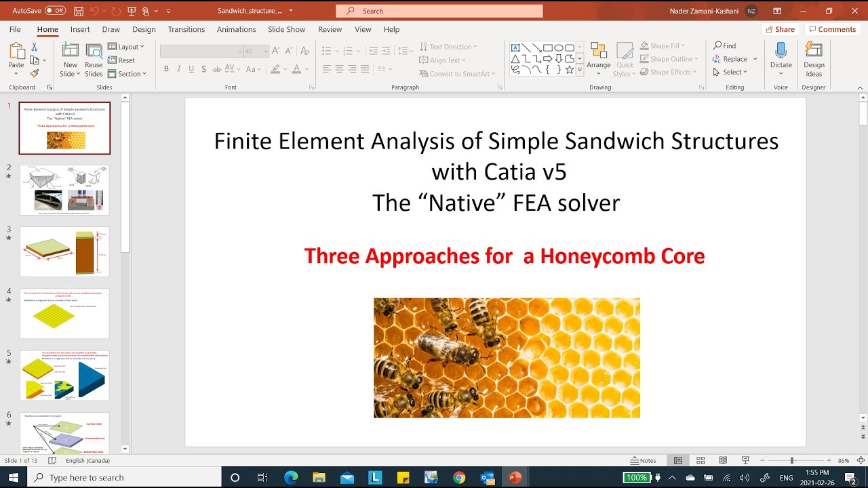Open File Explorer from the taskbar

[x=319, y=478]
